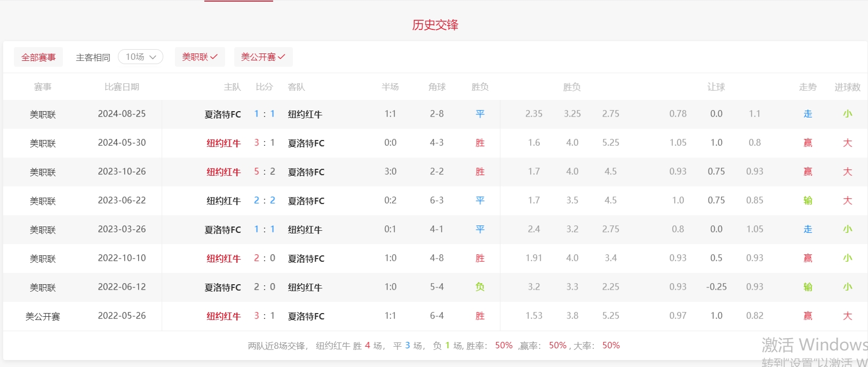Click the 输 trend marker in the 2023-06-22 row
The height and width of the screenshot is (367, 868).
point(808,200)
